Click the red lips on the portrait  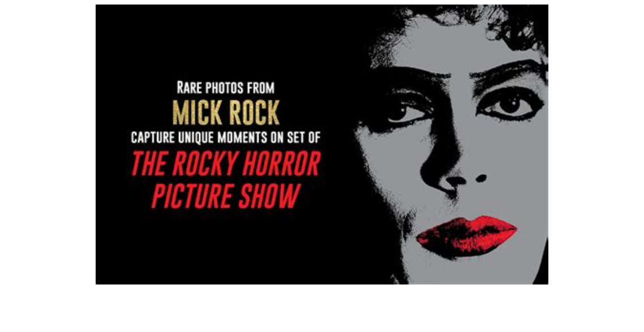[466, 235]
